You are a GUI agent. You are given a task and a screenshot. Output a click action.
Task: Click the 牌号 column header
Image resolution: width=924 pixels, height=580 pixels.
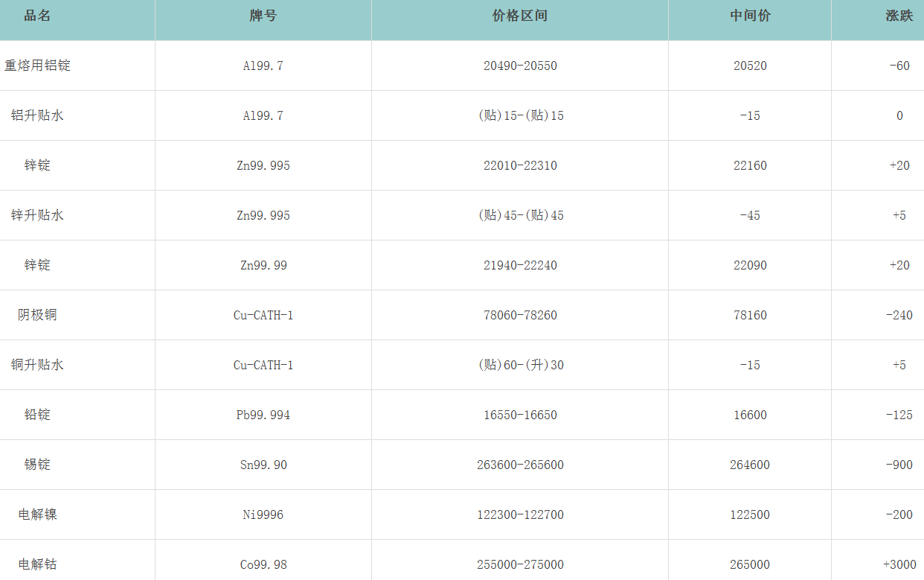click(263, 16)
